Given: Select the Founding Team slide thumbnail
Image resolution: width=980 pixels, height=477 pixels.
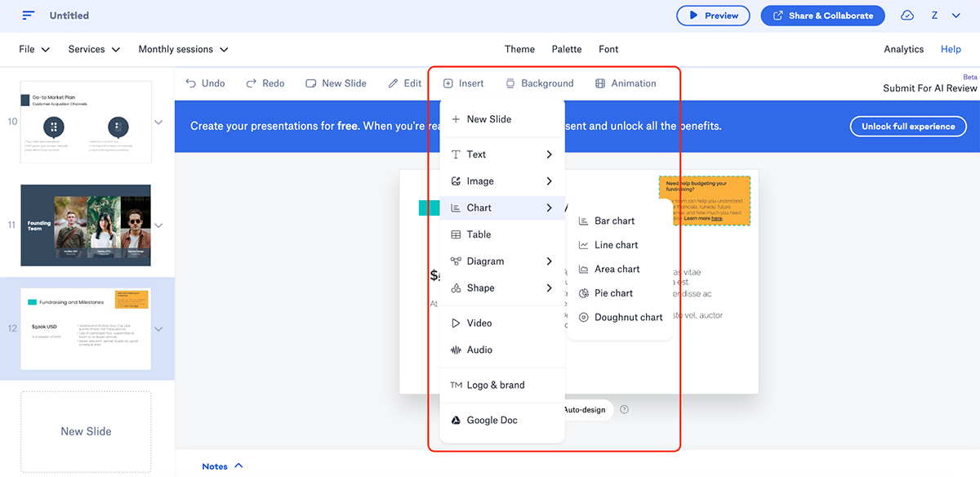Looking at the screenshot, I should click(x=86, y=225).
